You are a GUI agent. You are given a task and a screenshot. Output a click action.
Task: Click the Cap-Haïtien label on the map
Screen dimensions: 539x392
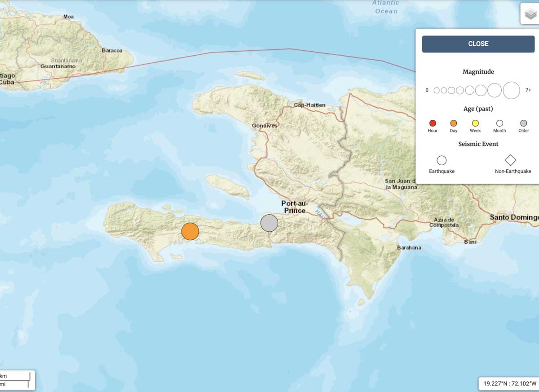coord(309,105)
